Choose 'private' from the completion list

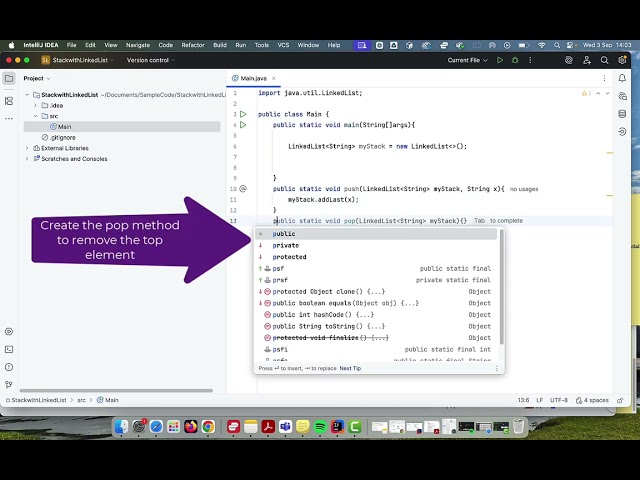click(x=376, y=245)
